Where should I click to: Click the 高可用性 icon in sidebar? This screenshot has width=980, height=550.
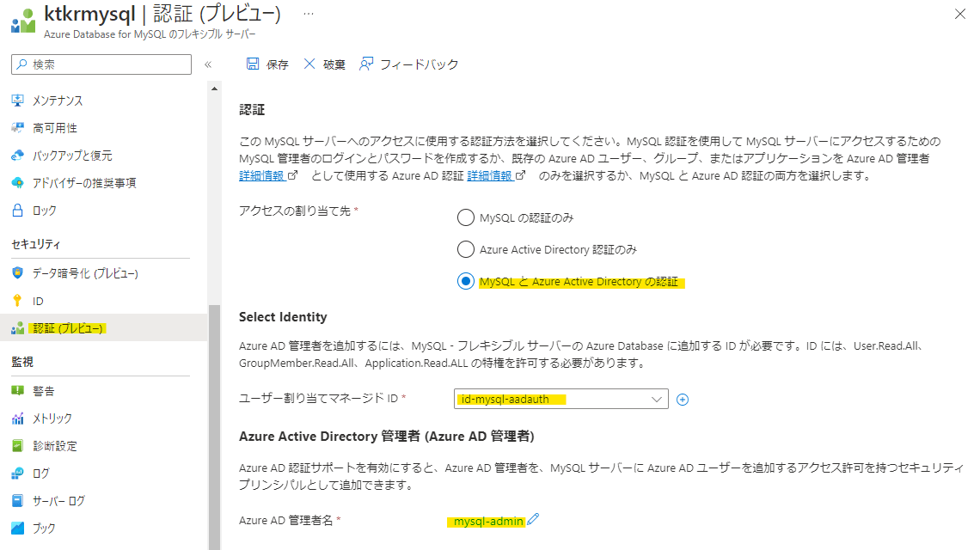(x=17, y=127)
